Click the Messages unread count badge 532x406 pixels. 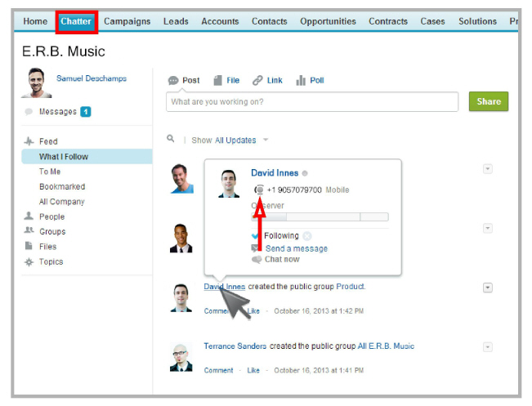pyautogui.click(x=86, y=112)
